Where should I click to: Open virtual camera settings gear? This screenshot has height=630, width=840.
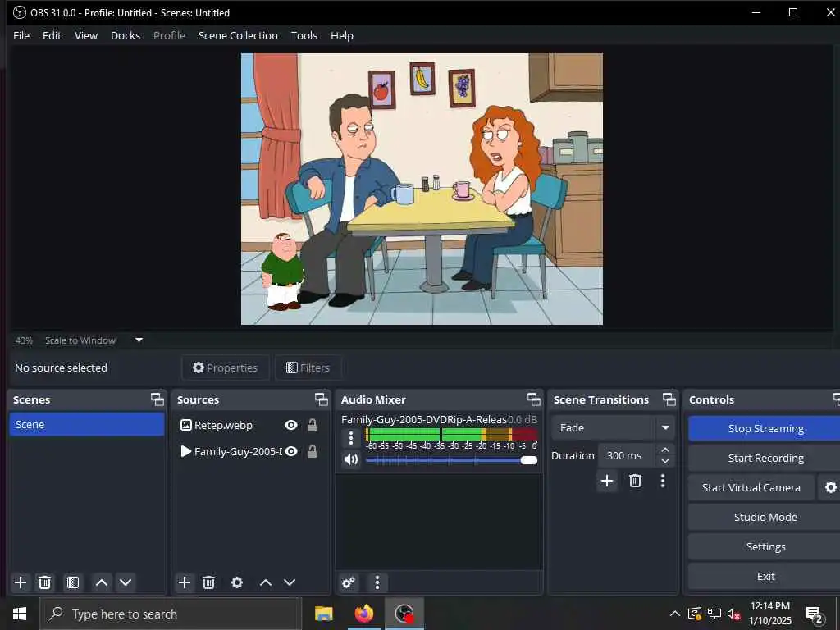[830, 487]
